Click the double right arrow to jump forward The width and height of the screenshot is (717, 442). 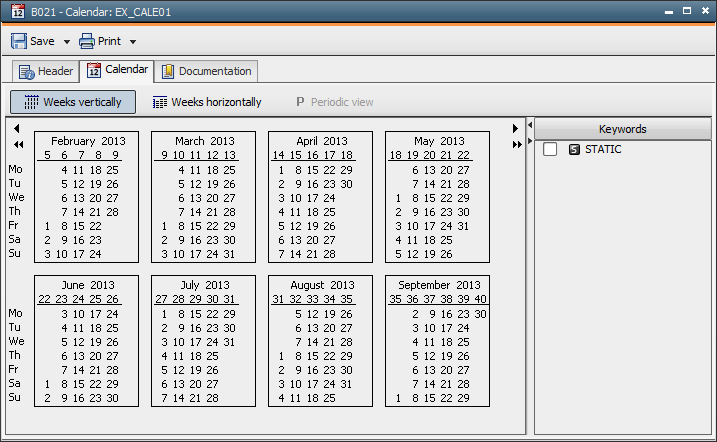click(515, 145)
